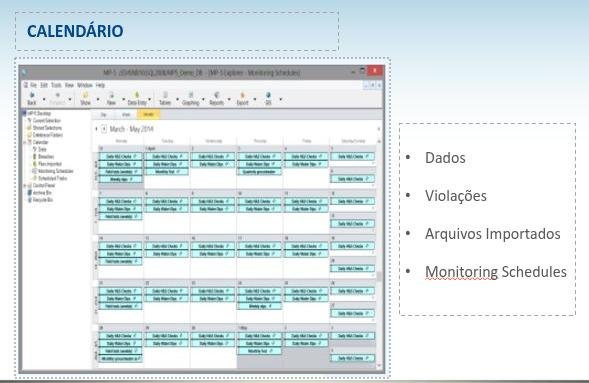Viewport: 589px width, 383px height.
Task: Select the highlighted Month calendar tab
Action: (148, 115)
